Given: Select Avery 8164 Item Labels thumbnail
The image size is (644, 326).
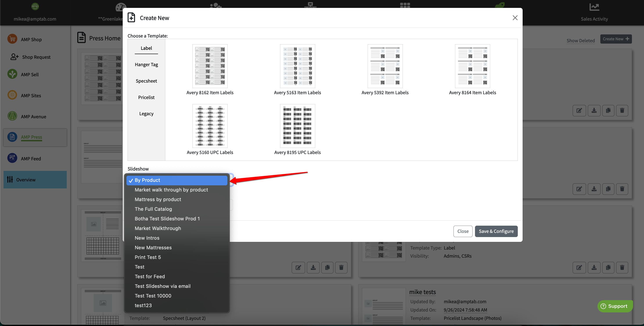Looking at the screenshot, I should [x=472, y=66].
